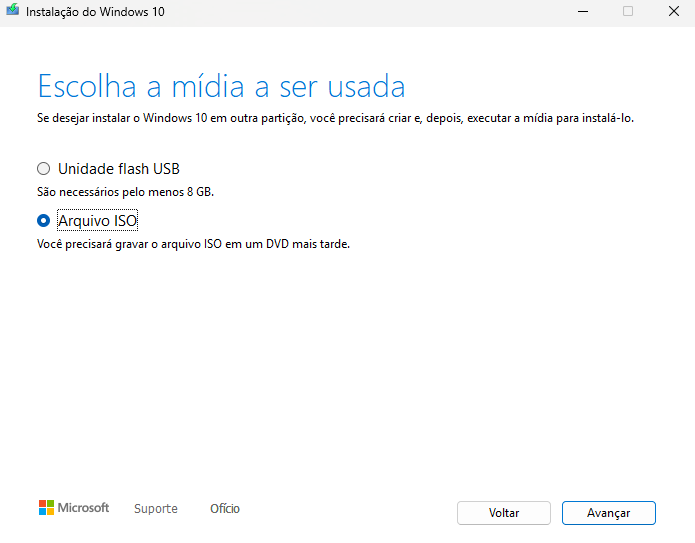Go back with the Voltar button
This screenshot has height=543, width=695.
[x=504, y=513]
